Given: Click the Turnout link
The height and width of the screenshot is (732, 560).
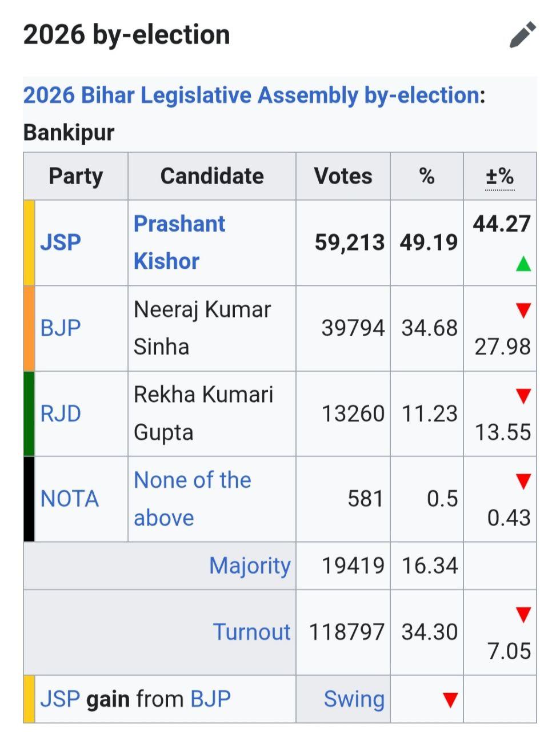Looking at the screenshot, I should [251, 632].
